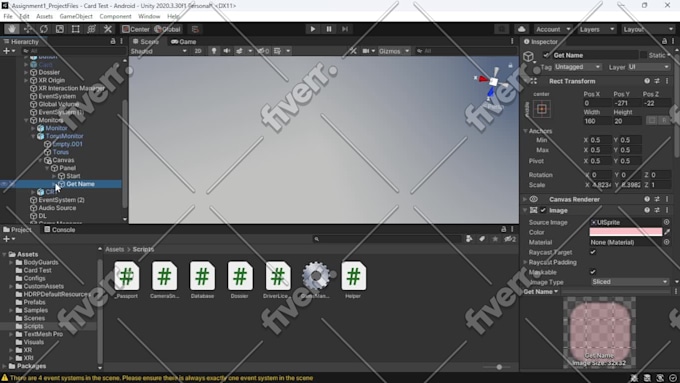Open the Scripts folder in Project
Image resolution: width=680 pixels, height=383 pixels.
tap(33, 326)
